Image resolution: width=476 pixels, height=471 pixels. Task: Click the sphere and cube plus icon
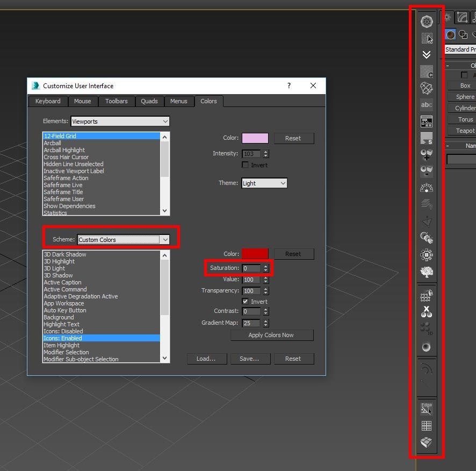click(427, 155)
